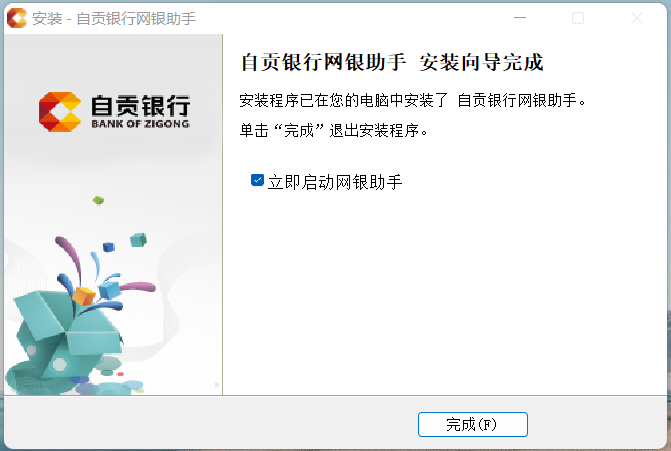Click the 安装 - 自贡银行网银助手 title text
This screenshot has height=451, width=671.
pos(114,19)
